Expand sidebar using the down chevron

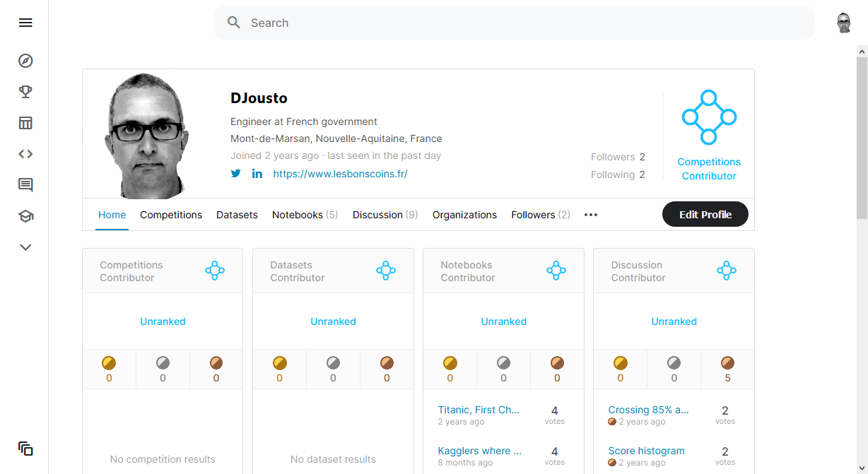(25, 247)
